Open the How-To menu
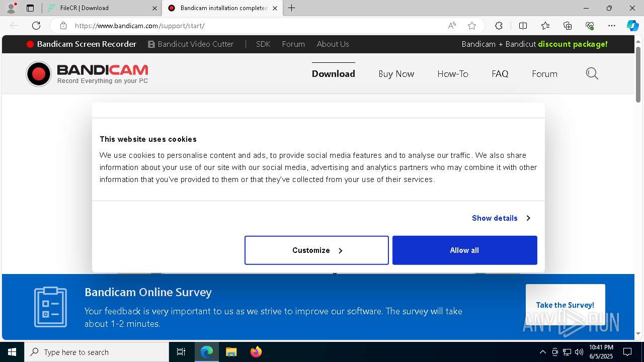 tap(453, 74)
